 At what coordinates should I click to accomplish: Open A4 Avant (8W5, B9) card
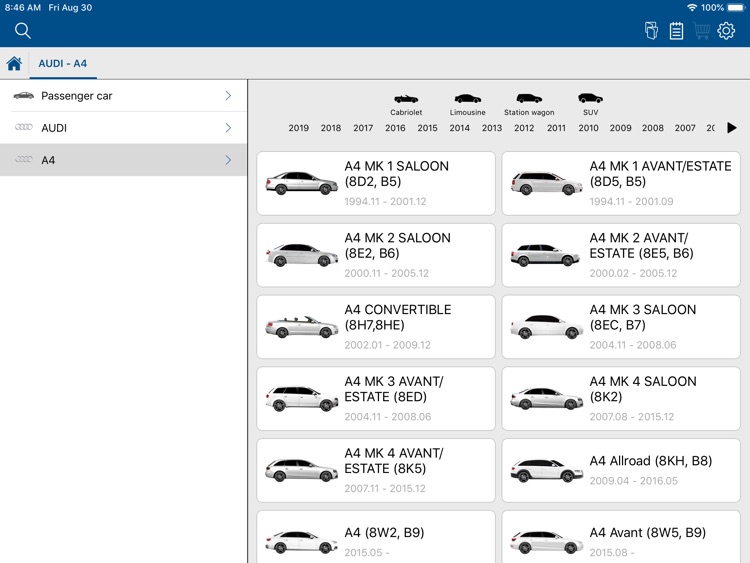[x=621, y=537]
